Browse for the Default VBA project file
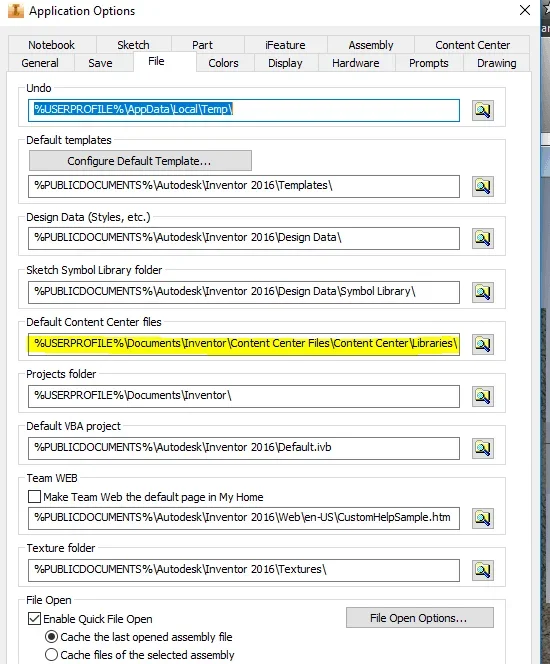The height and width of the screenshot is (664, 550). coord(483,448)
